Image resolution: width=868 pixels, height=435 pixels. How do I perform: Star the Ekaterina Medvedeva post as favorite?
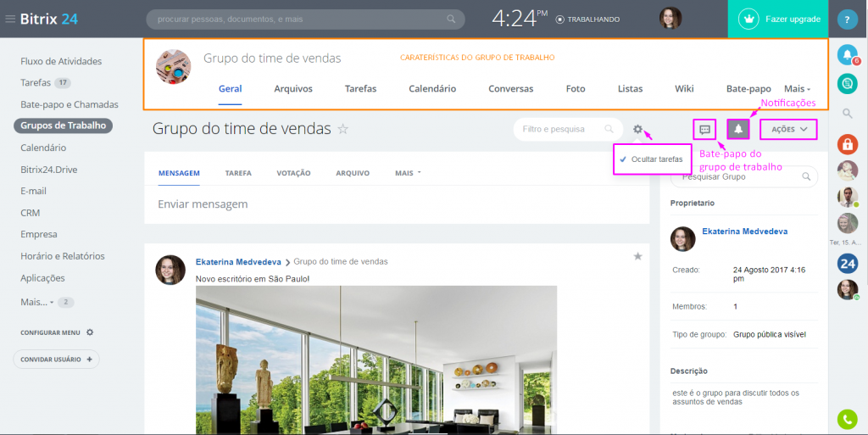click(x=637, y=256)
